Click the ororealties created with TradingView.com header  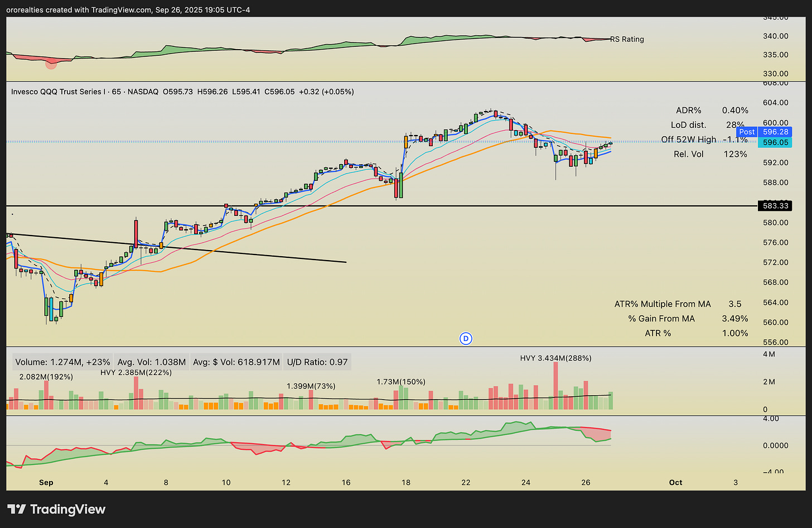[129, 9]
